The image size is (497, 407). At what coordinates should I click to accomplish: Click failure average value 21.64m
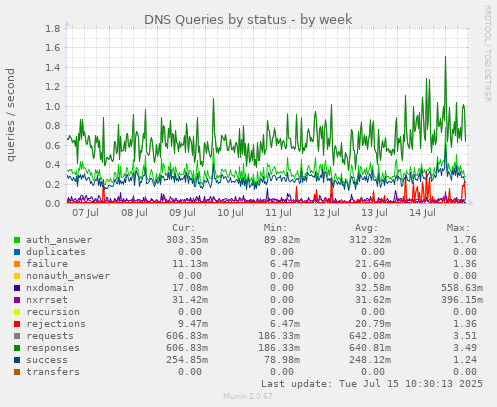(373, 264)
